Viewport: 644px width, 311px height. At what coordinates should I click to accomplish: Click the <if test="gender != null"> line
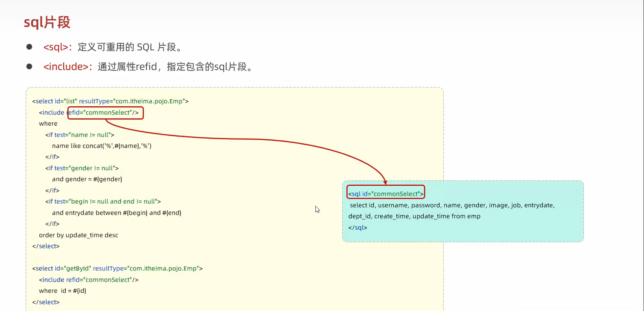(82, 168)
